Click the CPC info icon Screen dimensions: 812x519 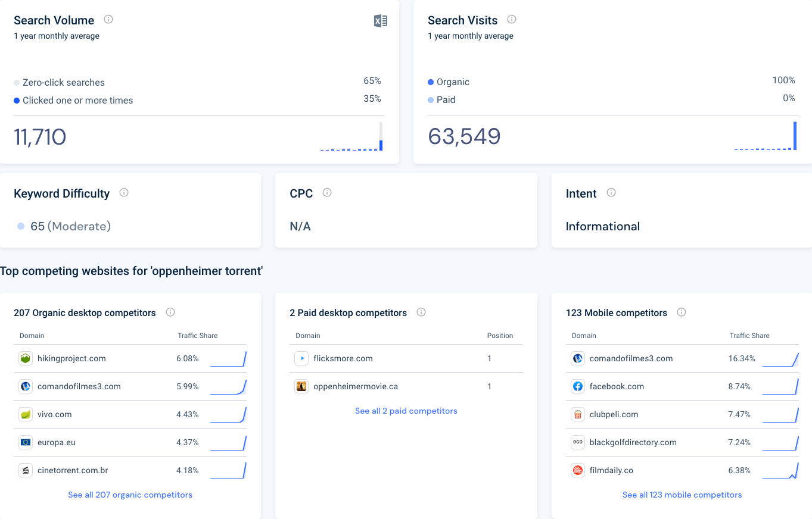pos(327,192)
